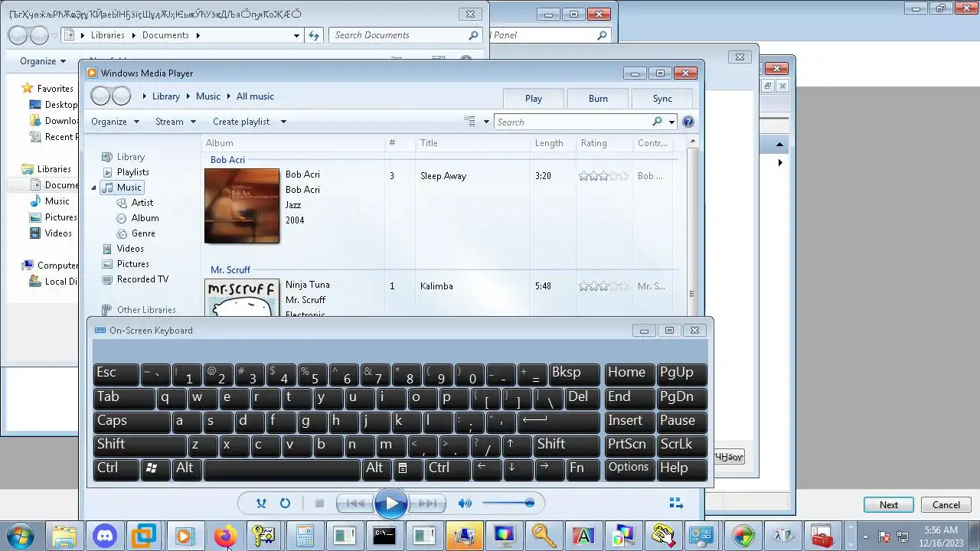Click the Bksp key
This screenshot has width=980, height=551.
click(574, 373)
